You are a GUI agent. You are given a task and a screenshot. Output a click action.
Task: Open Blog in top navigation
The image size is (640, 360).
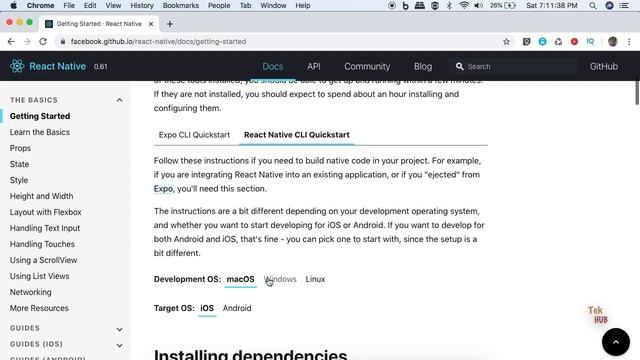click(x=423, y=66)
